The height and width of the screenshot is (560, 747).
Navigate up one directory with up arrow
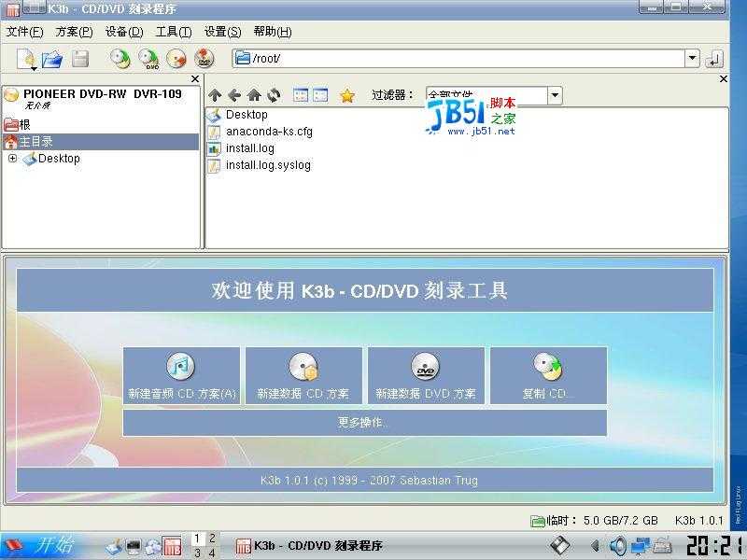(215, 95)
